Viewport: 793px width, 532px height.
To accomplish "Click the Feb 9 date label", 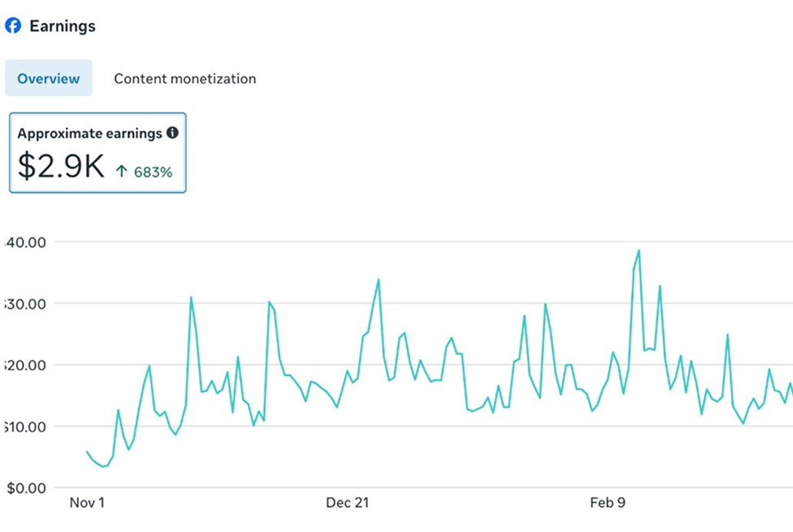I will click(607, 503).
